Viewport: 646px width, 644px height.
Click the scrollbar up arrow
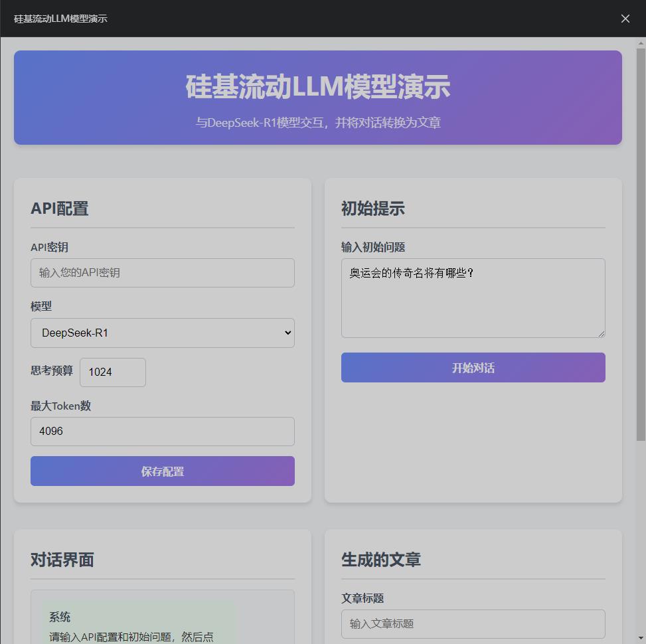click(641, 42)
